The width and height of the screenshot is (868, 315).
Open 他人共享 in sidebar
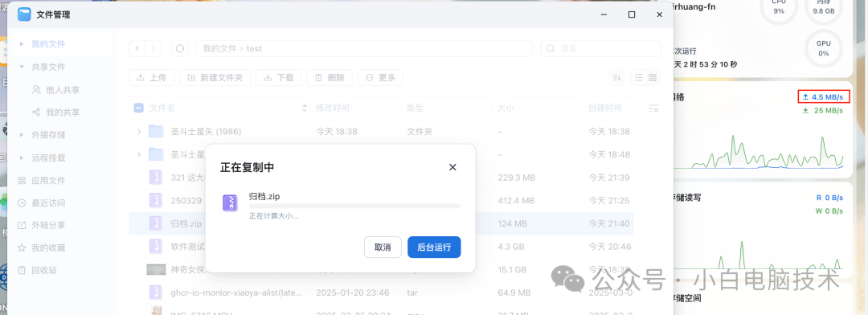coord(63,90)
